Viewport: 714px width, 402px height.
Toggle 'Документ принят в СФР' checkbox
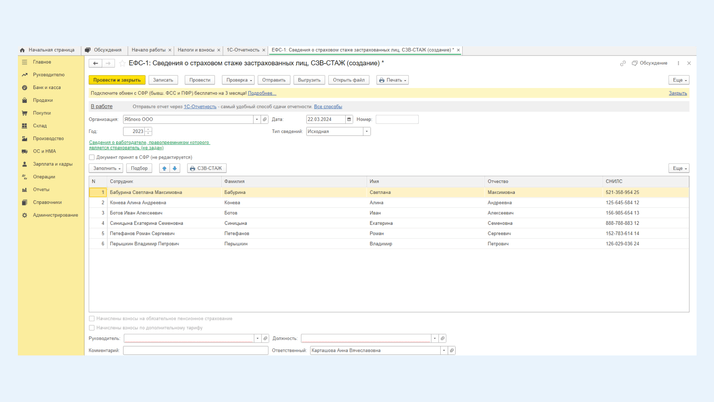(92, 157)
